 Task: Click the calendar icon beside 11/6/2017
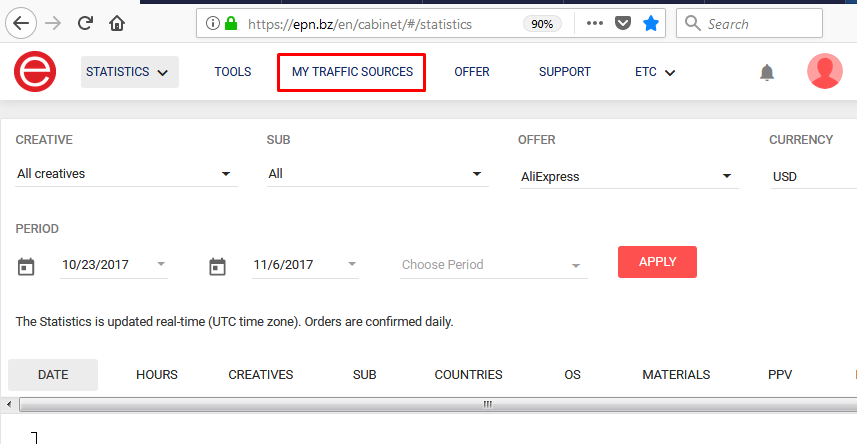tap(217, 266)
